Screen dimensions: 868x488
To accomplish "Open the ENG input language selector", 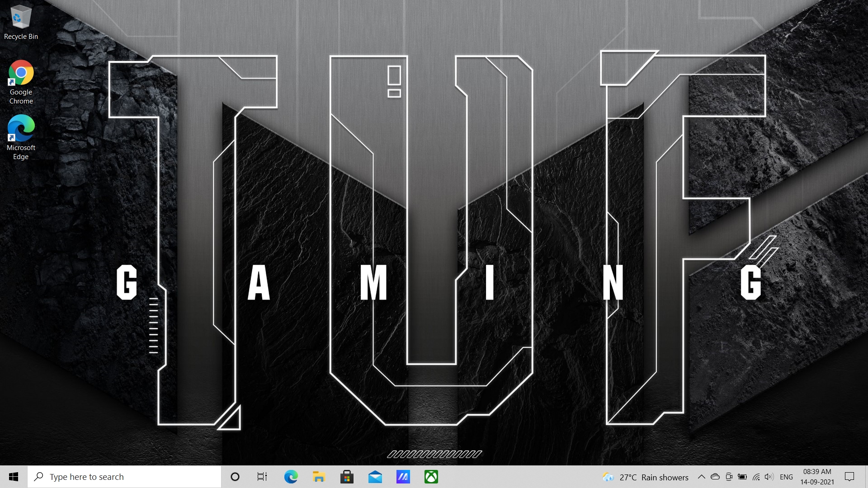I will [786, 477].
